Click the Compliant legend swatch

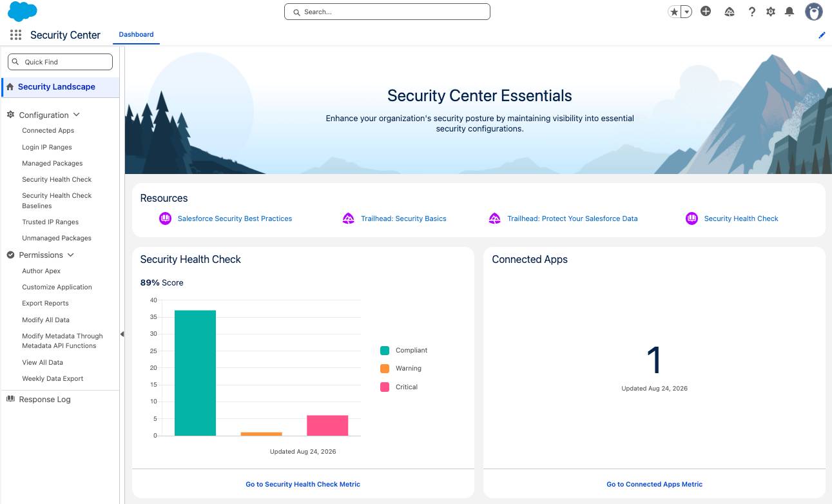(x=385, y=351)
